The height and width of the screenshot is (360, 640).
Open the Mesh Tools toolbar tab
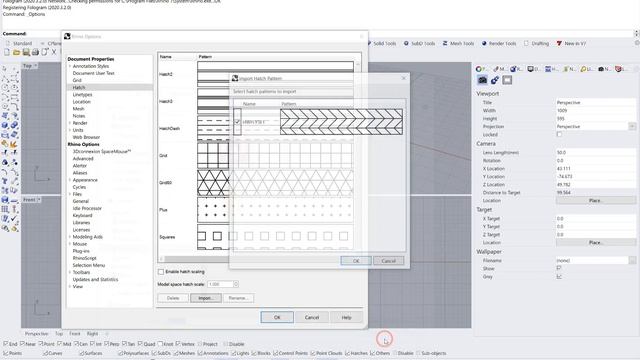pyautogui.click(x=458, y=43)
